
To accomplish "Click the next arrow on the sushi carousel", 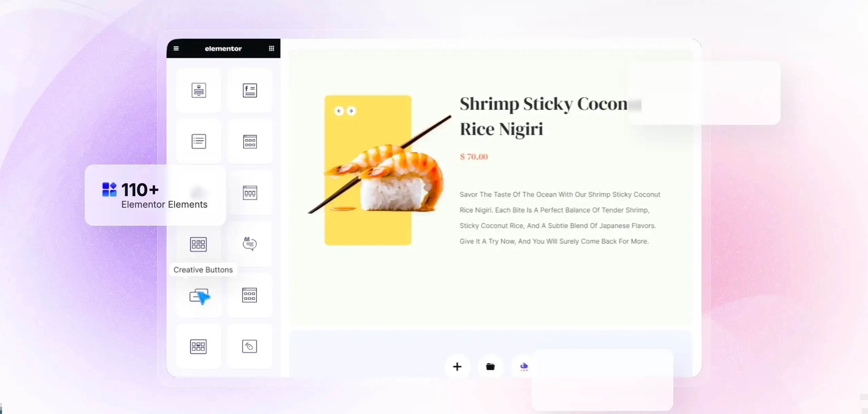I will pyautogui.click(x=351, y=111).
